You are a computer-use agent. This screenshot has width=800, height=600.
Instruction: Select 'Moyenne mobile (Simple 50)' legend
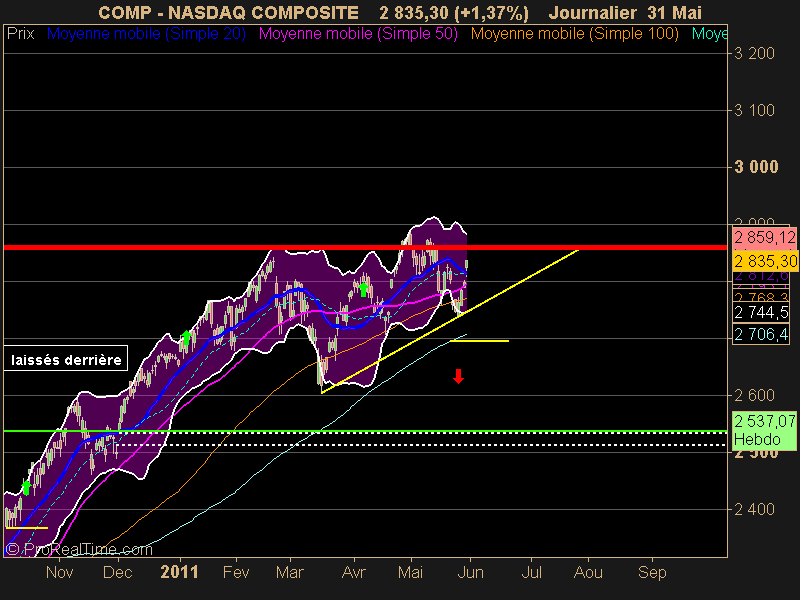(x=358, y=34)
